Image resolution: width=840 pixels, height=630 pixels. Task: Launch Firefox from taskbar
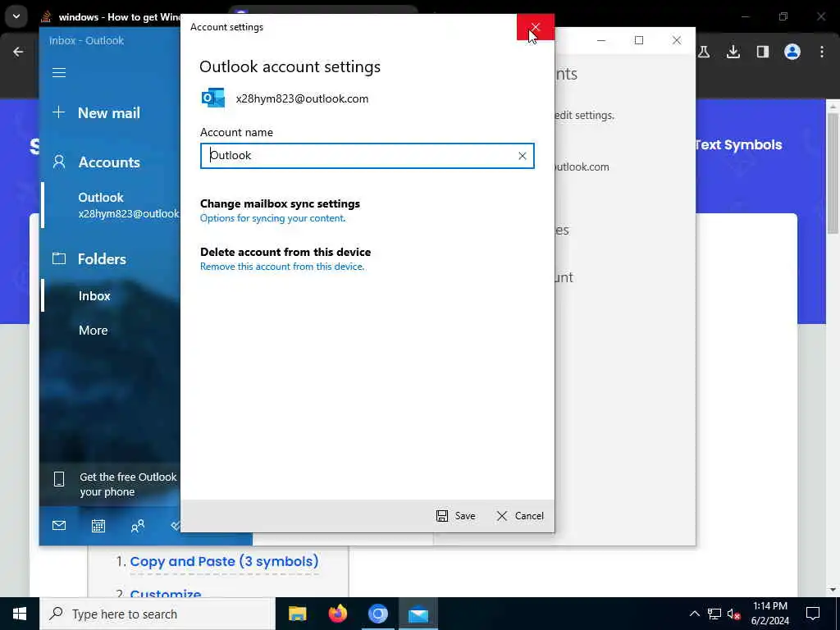(x=337, y=614)
